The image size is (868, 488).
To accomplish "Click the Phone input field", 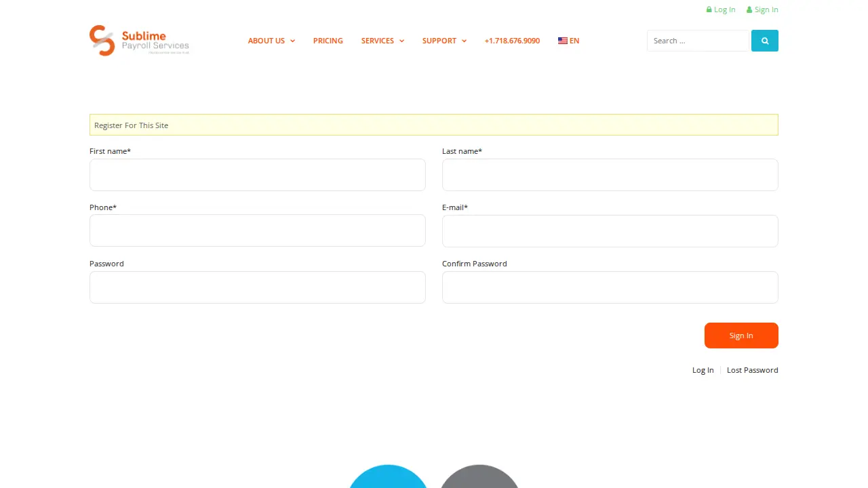I will (258, 231).
